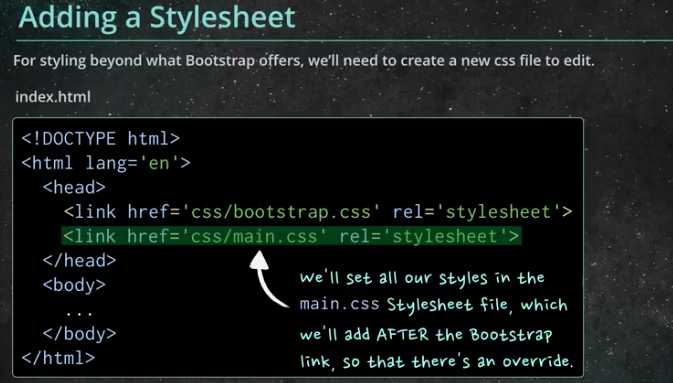The width and height of the screenshot is (673, 383).
Task: Click the opening '<head>' tag line
Action: [74, 188]
